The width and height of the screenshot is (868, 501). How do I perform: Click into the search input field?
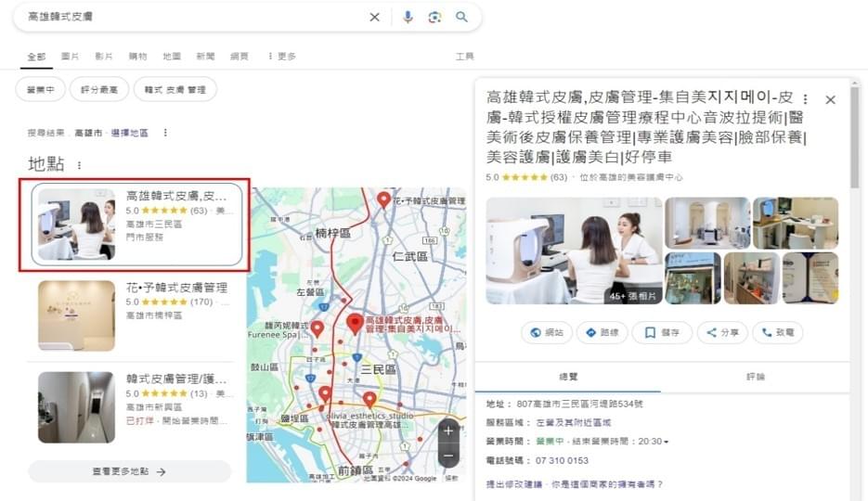point(194,17)
